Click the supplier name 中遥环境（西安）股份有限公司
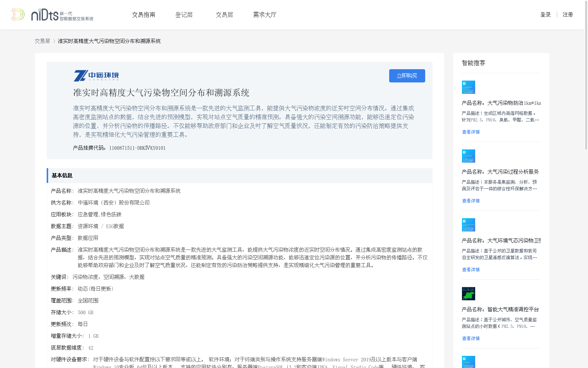 tap(114, 203)
